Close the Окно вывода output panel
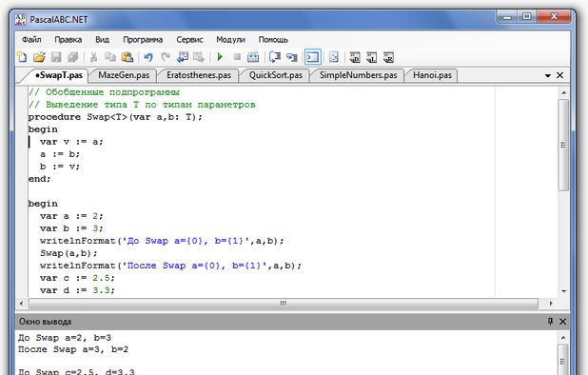 pos(562,322)
